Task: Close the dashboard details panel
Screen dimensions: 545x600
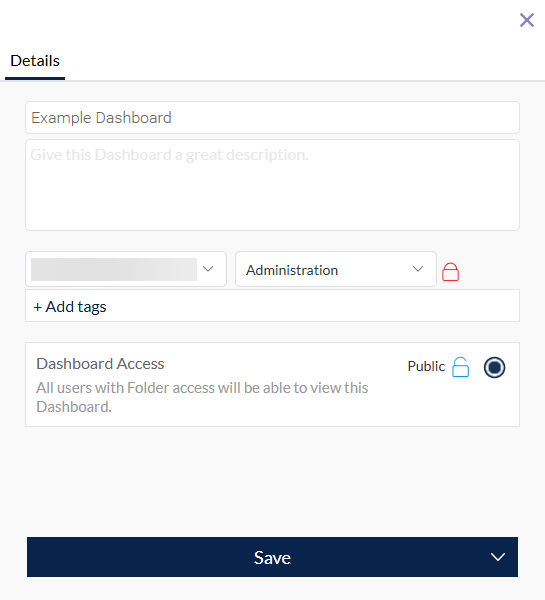Action: click(527, 20)
